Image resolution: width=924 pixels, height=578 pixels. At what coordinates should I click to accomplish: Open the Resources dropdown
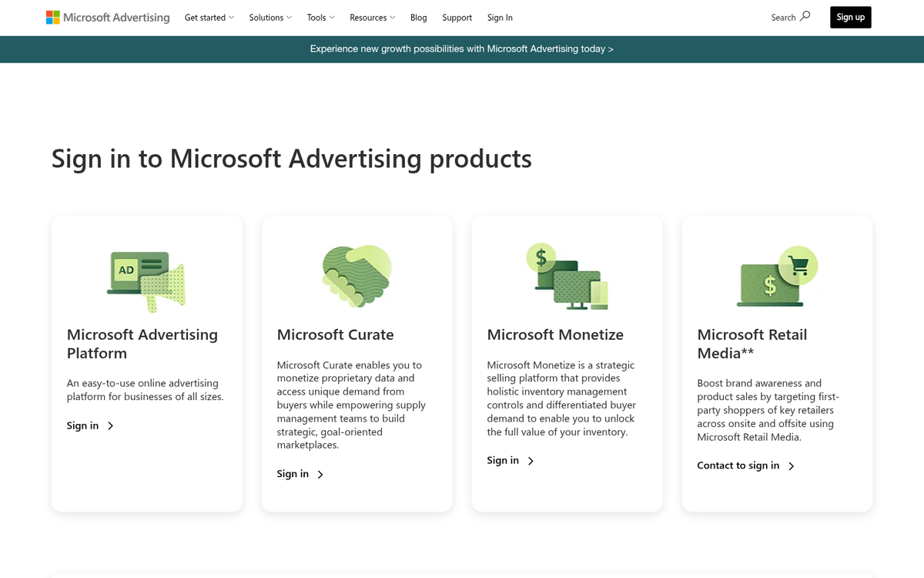[x=372, y=17]
